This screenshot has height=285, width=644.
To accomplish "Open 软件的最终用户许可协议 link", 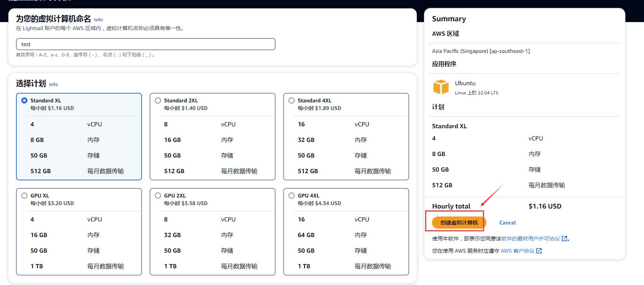I will [531, 239].
